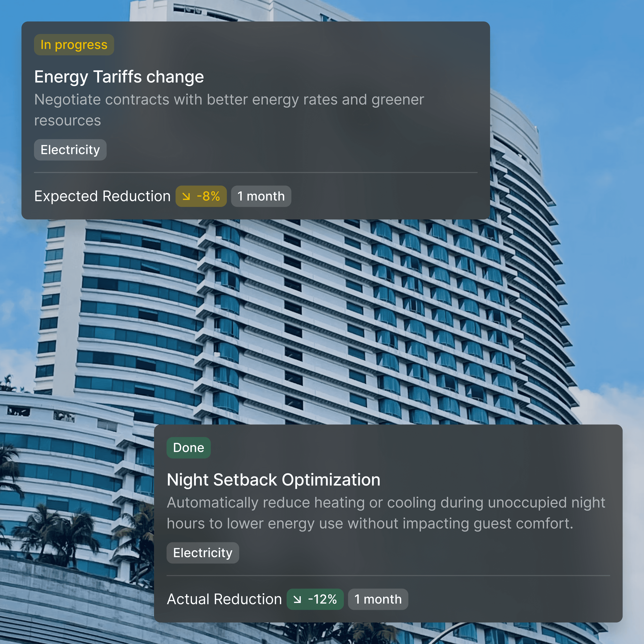Click the -12% actual reduction badge
Viewport: 644px width, 644px height.
(315, 599)
